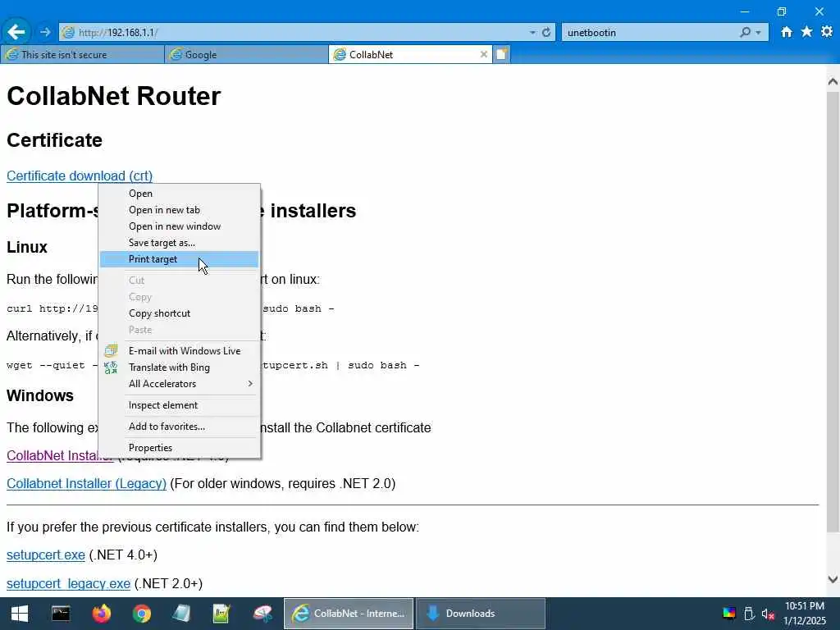Click the colorful display tray icon
The width and height of the screenshot is (840, 630).
[x=729, y=614]
